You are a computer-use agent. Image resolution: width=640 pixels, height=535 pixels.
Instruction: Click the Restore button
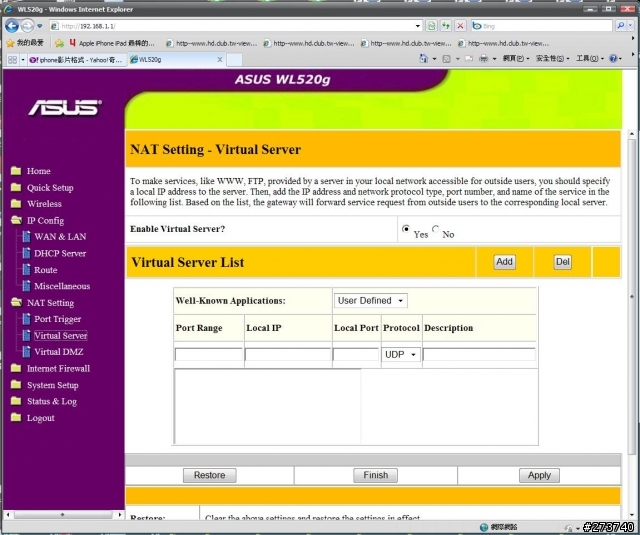point(209,475)
